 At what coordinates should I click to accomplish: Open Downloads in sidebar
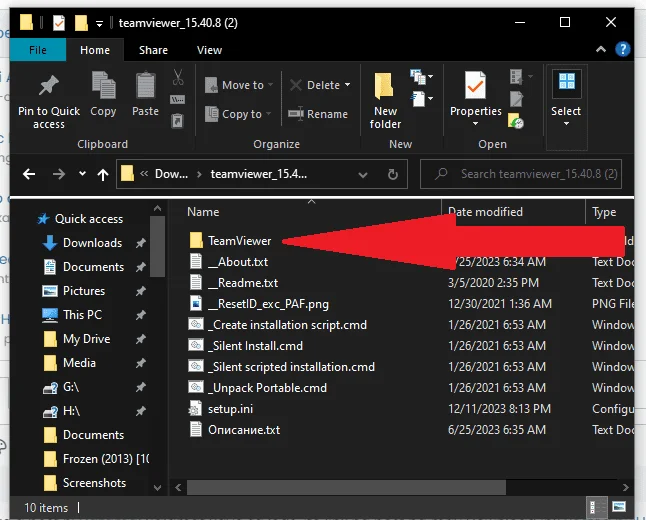[82, 243]
